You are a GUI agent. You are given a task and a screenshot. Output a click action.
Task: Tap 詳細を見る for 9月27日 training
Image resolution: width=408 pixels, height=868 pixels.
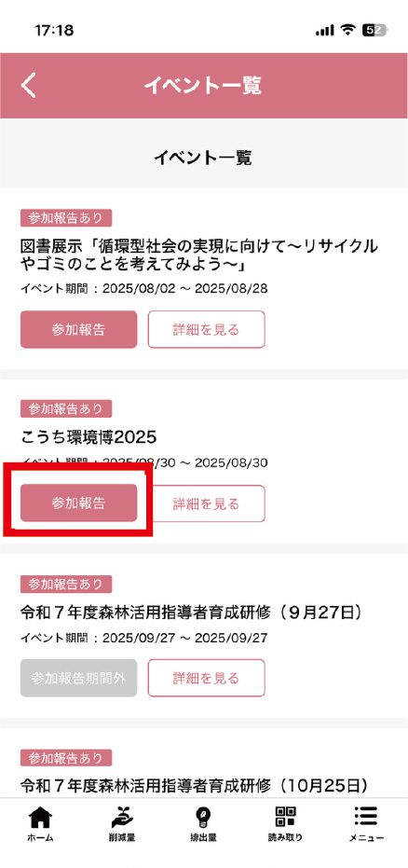(x=206, y=678)
